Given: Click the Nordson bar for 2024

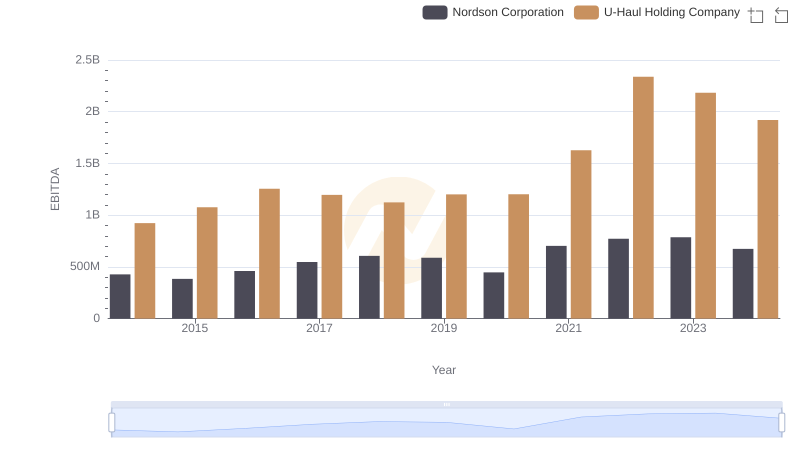Looking at the screenshot, I should pyautogui.click(x=743, y=284).
